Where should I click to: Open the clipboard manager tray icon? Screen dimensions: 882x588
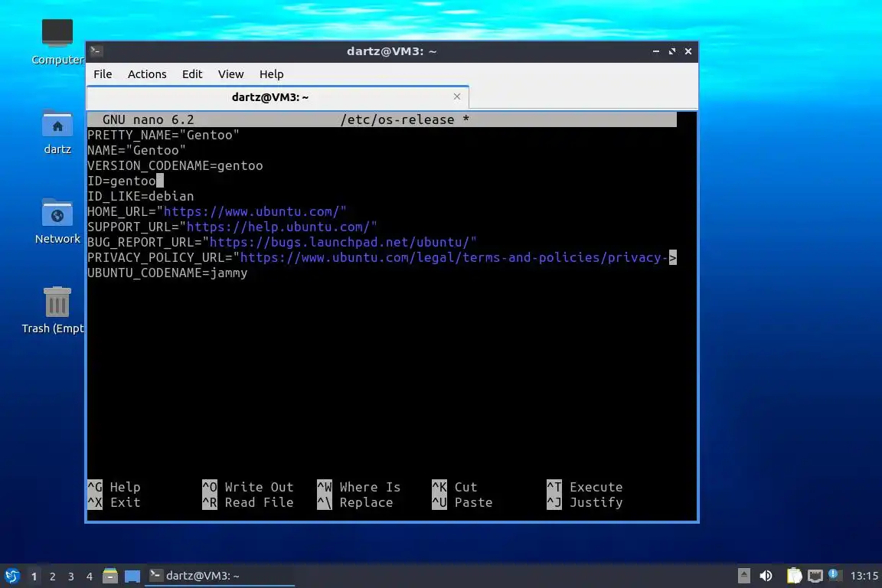point(794,576)
